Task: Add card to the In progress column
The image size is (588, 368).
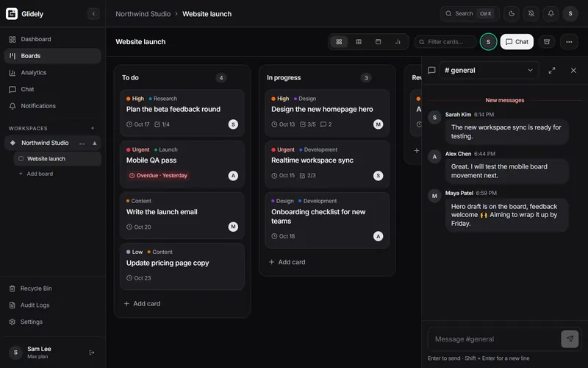Action: [x=287, y=262]
